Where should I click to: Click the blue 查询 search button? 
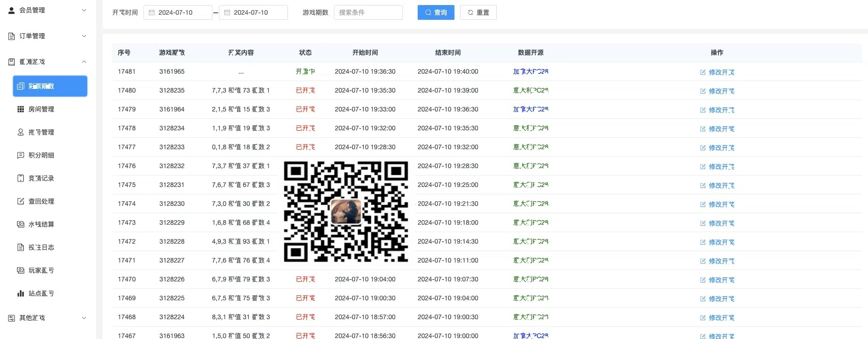pyautogui.click(x=436, y=12)
